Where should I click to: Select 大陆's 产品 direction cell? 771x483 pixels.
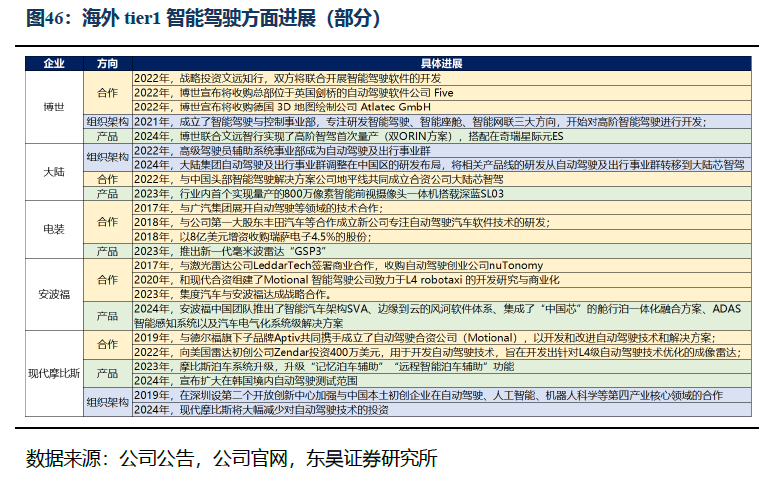[108, 193]
